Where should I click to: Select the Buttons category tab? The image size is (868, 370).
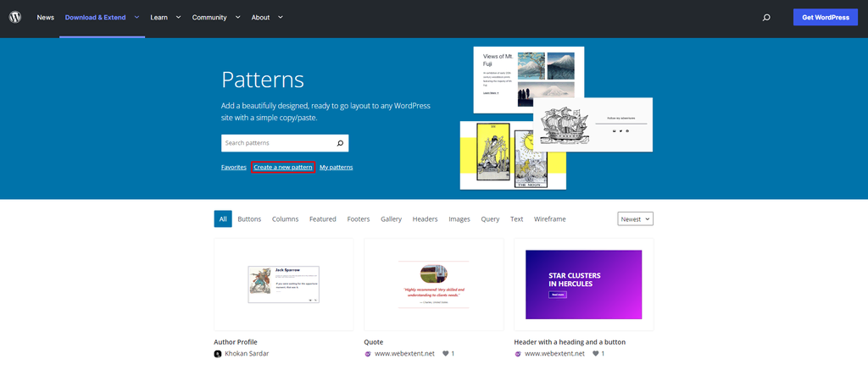tap(249, 219)
